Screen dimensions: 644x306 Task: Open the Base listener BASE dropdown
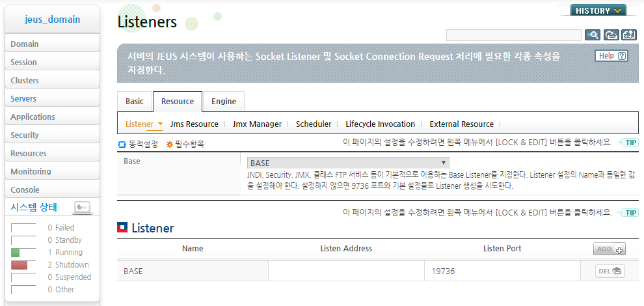(348, 163)
